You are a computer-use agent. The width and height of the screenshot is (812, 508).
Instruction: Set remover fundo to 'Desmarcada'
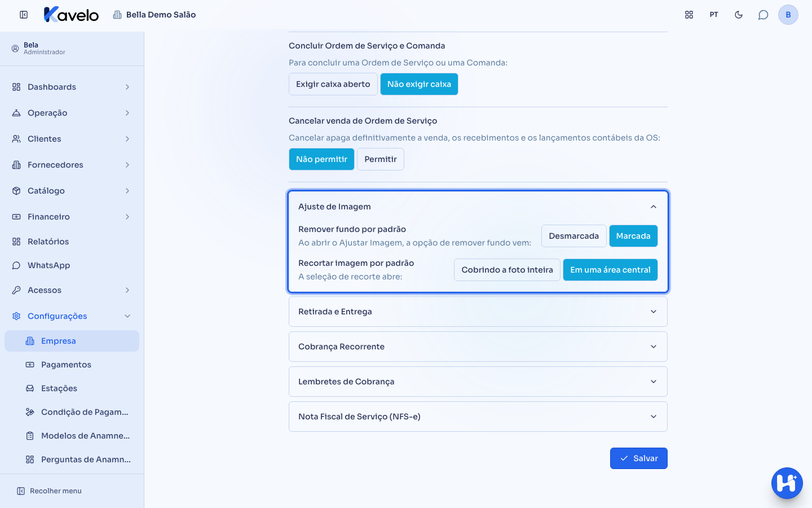(574, 236)
